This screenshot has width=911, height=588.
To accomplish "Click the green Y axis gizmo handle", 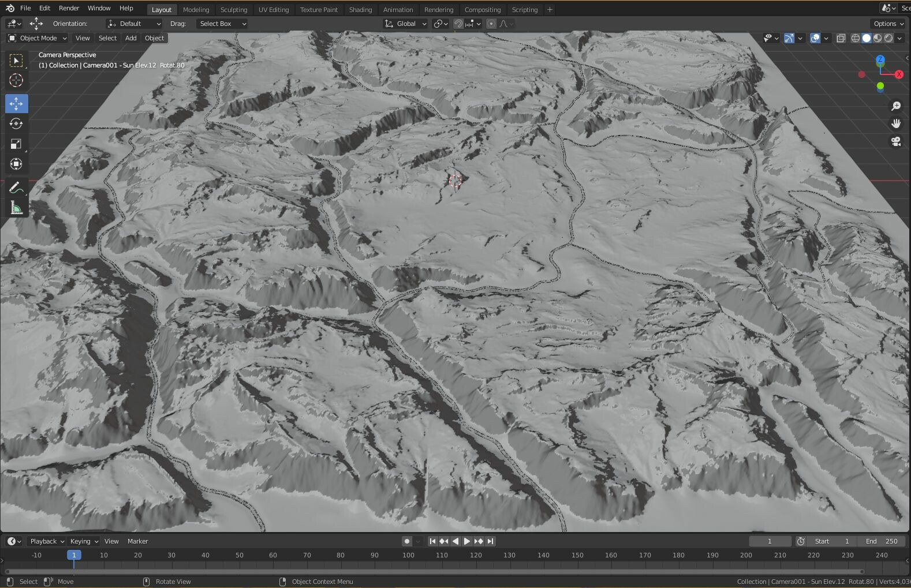I will click(880, 86).
